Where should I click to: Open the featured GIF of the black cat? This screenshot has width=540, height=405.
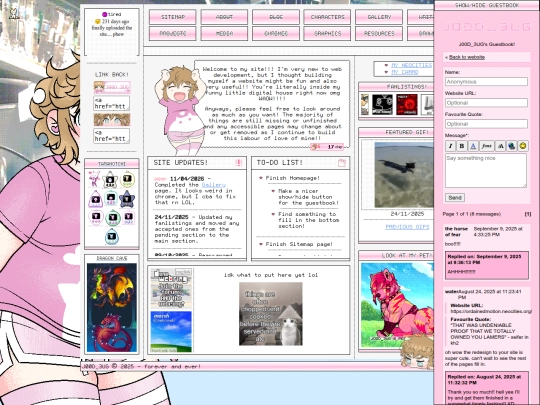click(404, 175)
